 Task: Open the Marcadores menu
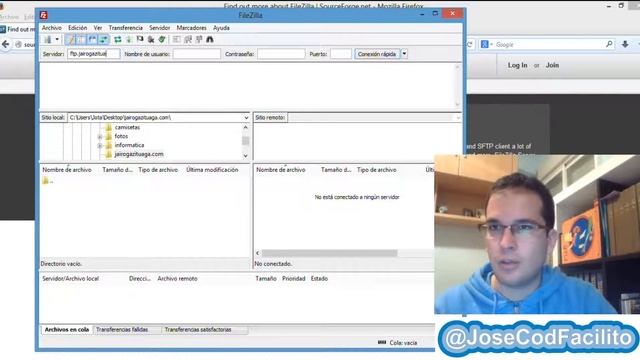tap(191, 28)
